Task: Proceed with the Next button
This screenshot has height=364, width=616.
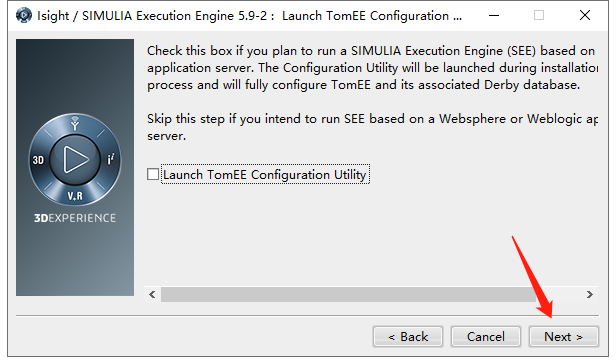Action: click(x=563, y=337)
